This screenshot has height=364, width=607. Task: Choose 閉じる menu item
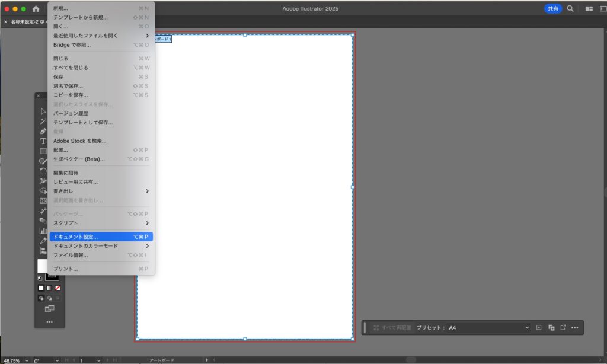click(x=101, y=59)
